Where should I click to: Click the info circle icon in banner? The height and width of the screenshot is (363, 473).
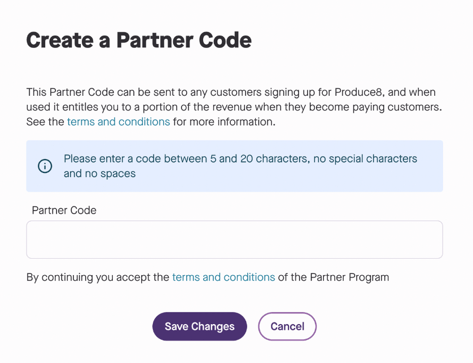tap(45, 166)
